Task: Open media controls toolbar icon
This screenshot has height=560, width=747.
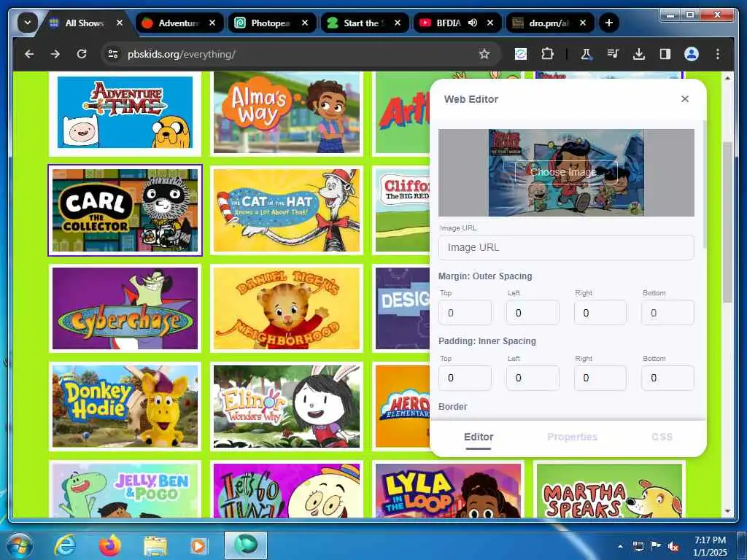Action: 613,54
